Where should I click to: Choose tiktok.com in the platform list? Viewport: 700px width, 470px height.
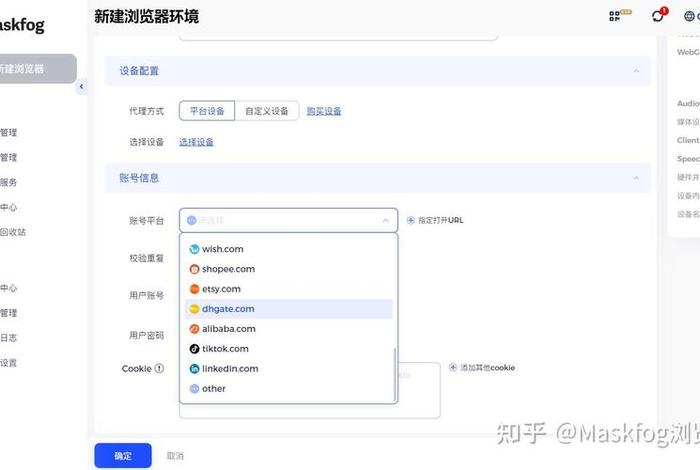coord(288,349)
